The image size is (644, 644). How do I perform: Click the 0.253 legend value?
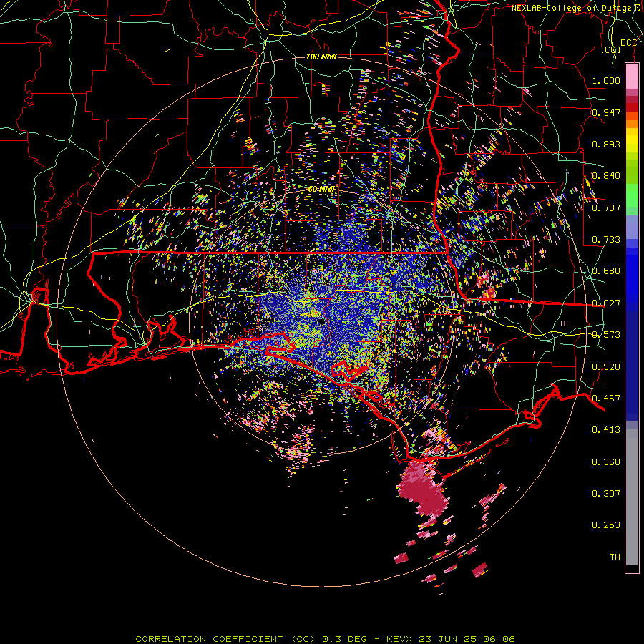click(606, 525)
